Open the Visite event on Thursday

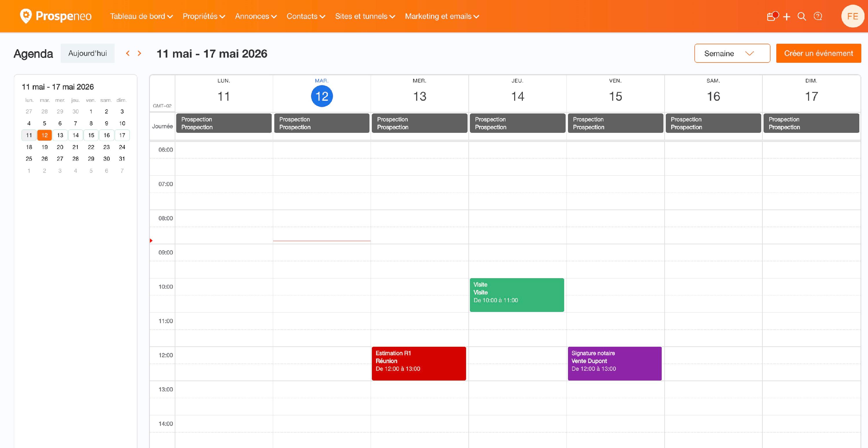(516, 295)
